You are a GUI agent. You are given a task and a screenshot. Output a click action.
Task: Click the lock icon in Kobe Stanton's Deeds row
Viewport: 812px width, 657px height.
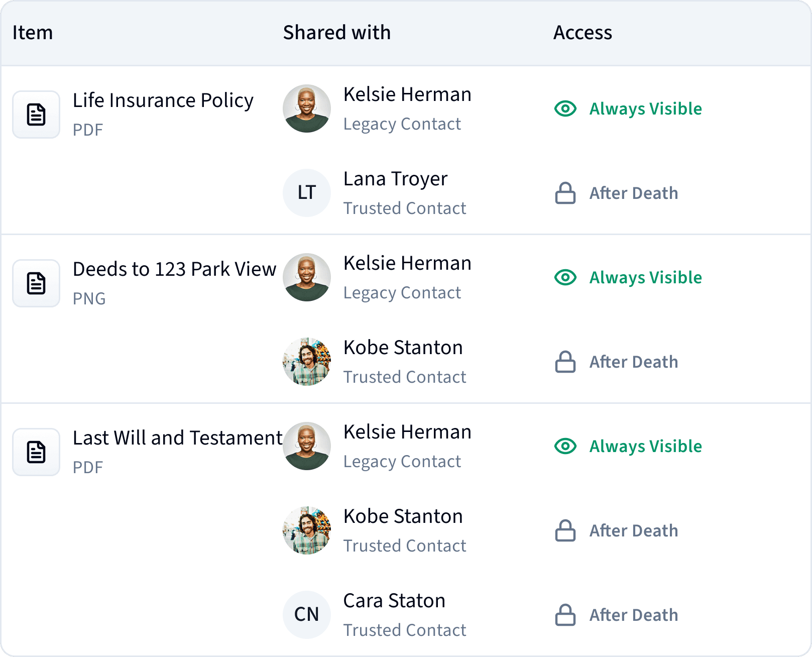click(565, 362)
